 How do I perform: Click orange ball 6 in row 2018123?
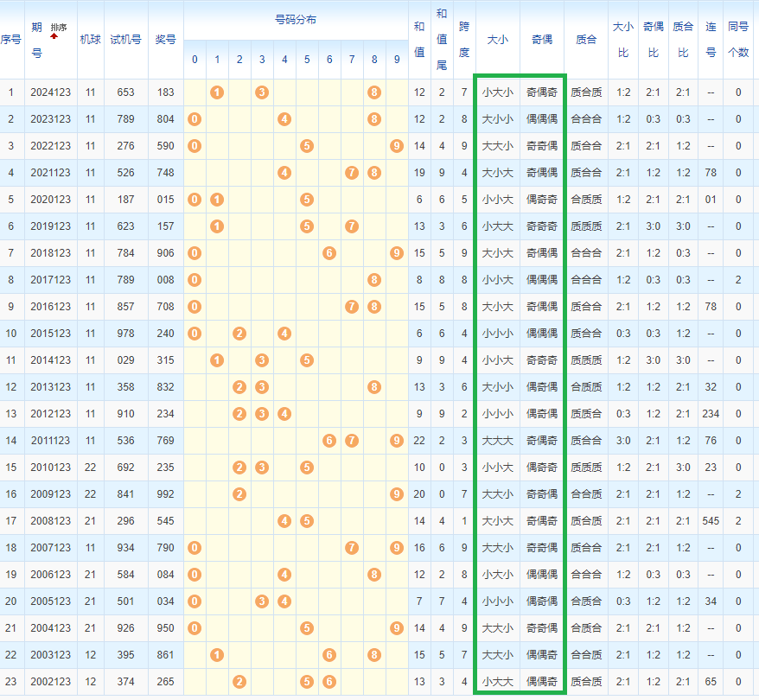(329, 253)
